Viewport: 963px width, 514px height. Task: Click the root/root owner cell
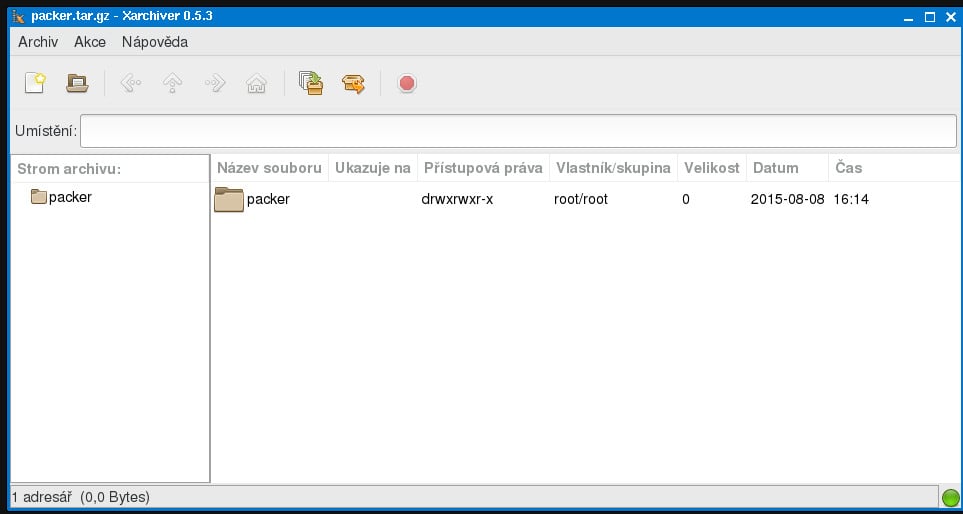click(580, 199)
